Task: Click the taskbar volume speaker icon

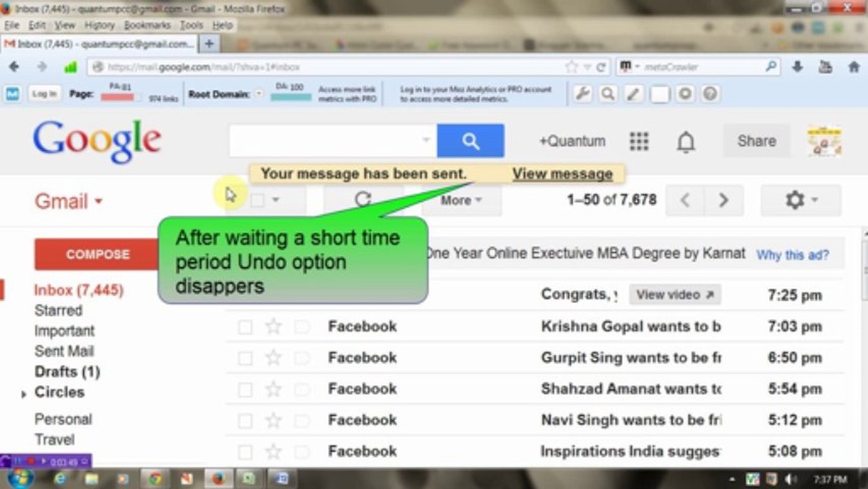Action: (790, 479)
